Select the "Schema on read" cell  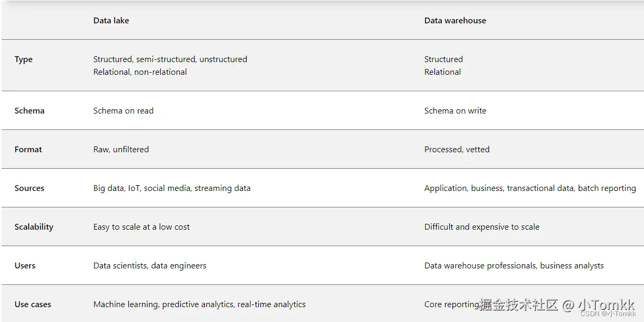pos(123,111)
